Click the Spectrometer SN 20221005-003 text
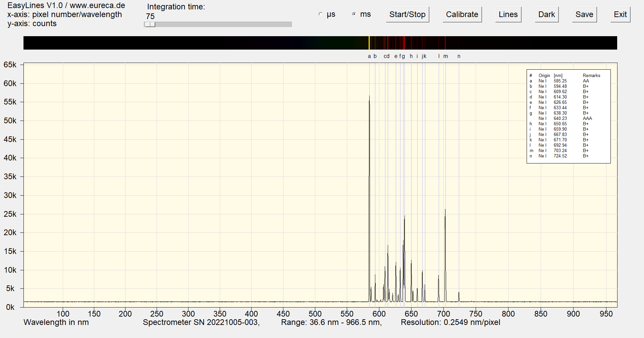Image resolution: width=644 pixels, height=338 pixels. pos(201,322)
